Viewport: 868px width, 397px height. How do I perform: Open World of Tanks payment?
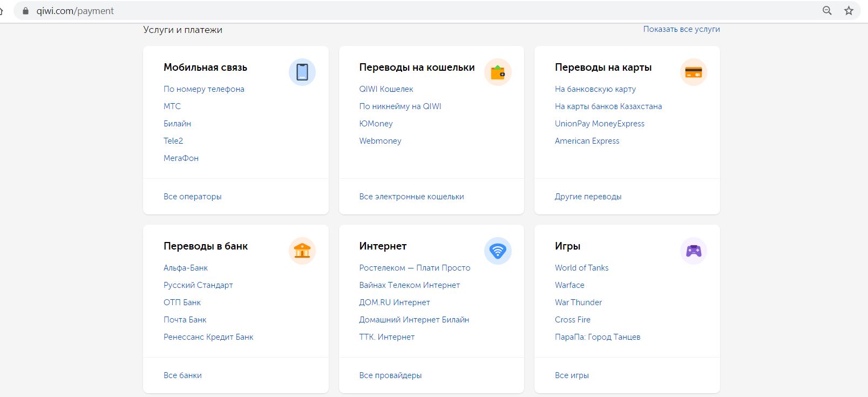click(x=581, y=268)
